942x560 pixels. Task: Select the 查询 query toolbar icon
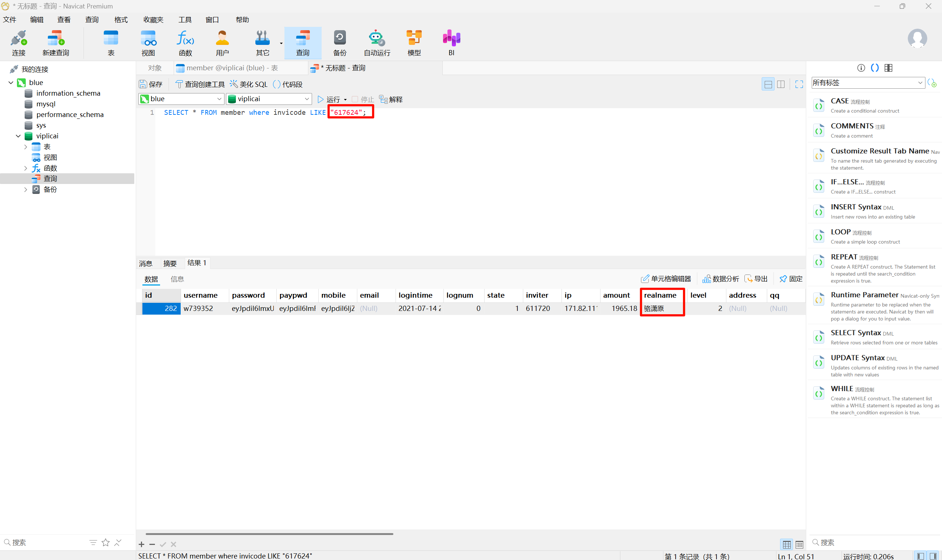[303, 43]
